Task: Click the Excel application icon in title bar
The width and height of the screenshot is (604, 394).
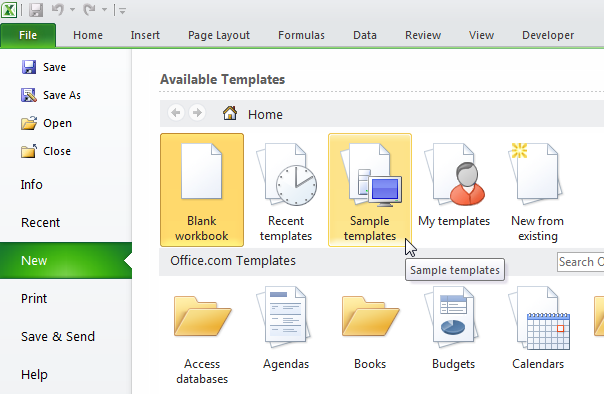Action: click(9, 10)
